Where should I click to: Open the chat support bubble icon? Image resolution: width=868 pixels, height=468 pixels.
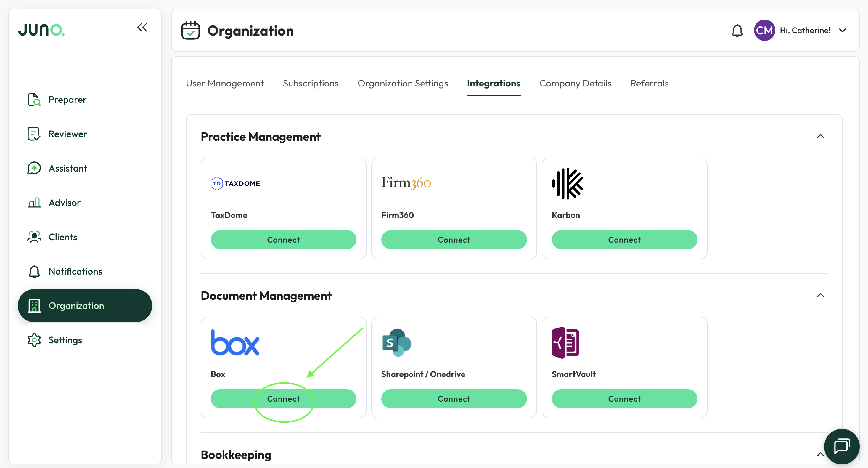(x=841, y=446)
